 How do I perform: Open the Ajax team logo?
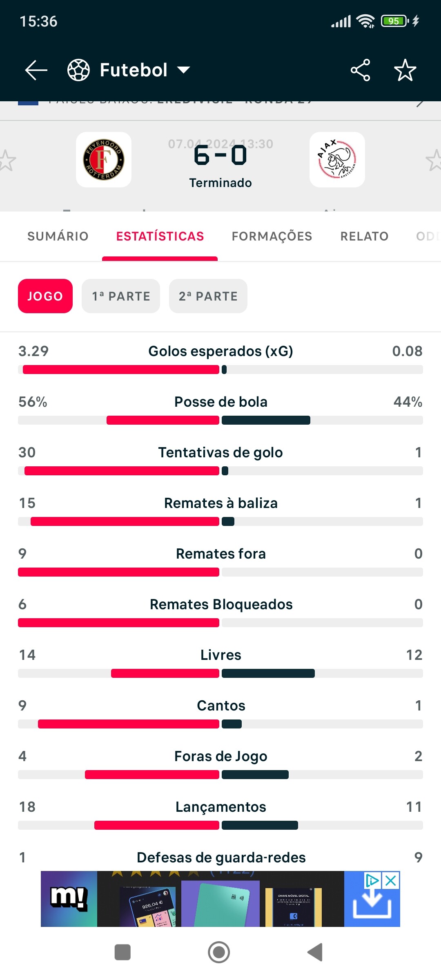point(337,160)
